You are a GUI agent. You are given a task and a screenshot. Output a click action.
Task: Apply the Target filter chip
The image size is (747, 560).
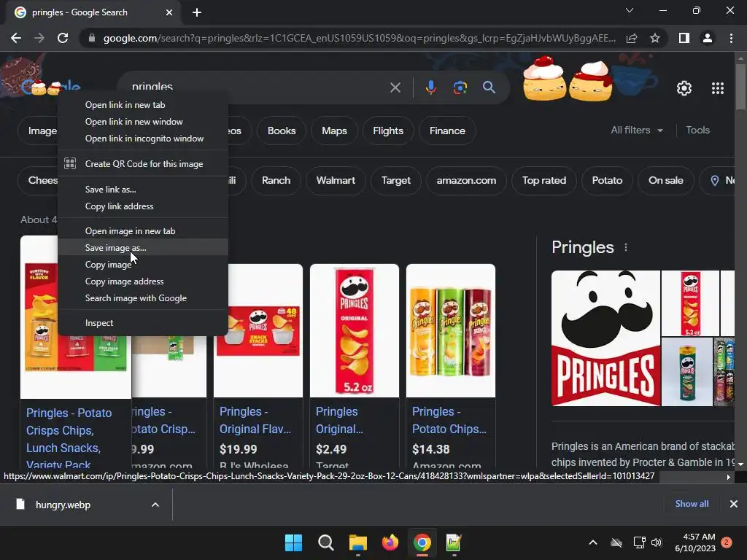click(x=395, y=181)
